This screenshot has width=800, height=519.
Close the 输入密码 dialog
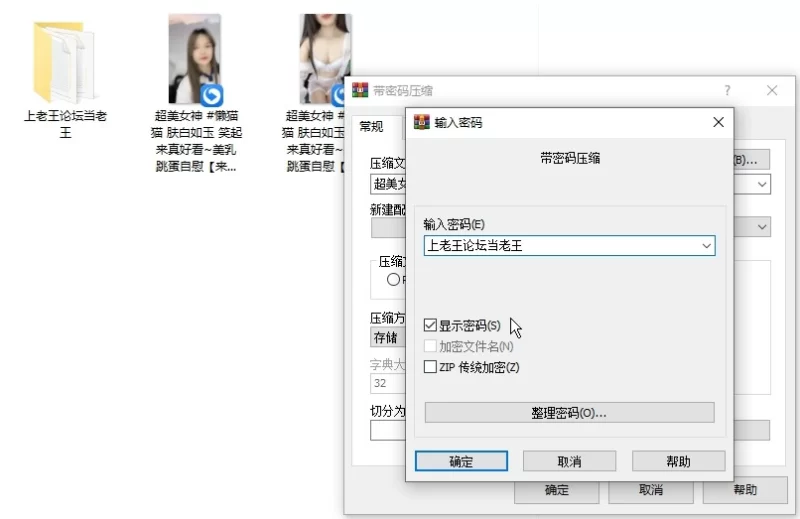click(718, 122)
